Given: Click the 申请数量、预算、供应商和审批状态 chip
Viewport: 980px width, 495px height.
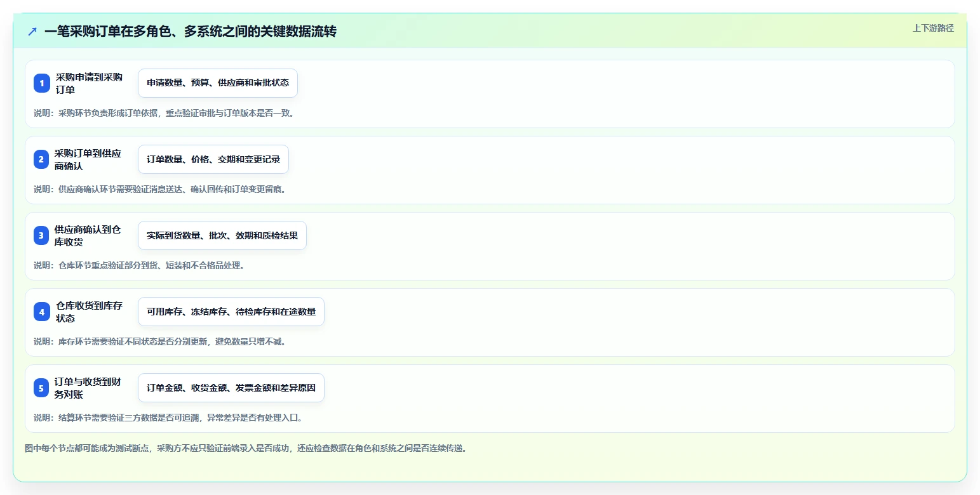Looking at the screenshot, I should pyautogui.click(x=218, y=83).
